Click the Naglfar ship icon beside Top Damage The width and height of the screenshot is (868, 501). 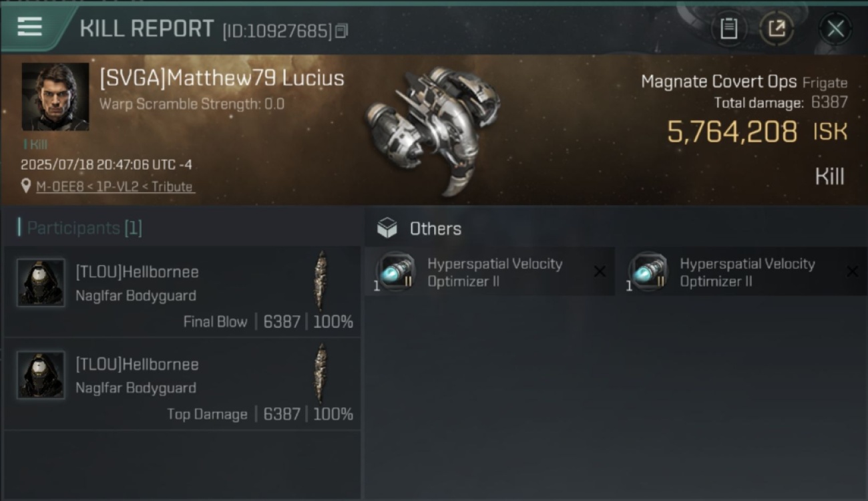coord(321,373)
